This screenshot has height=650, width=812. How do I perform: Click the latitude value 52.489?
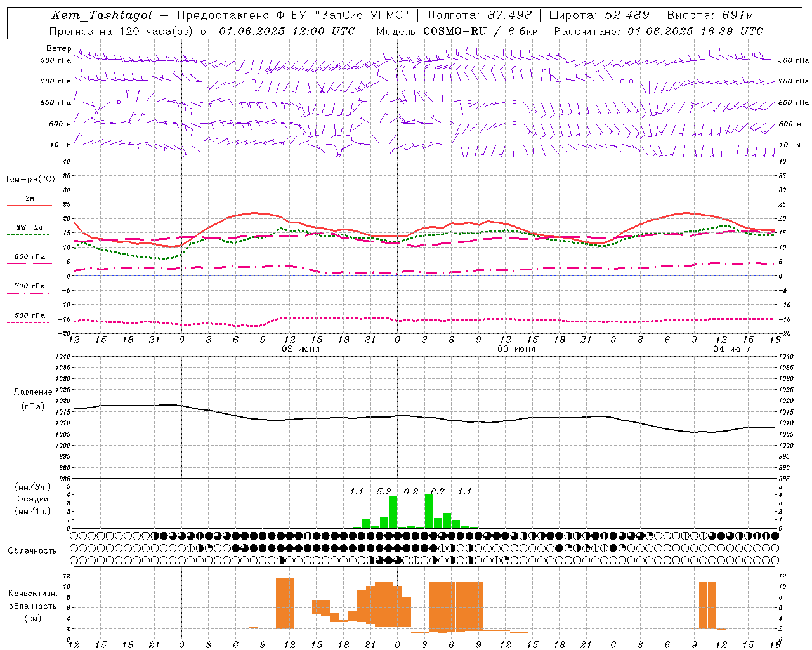coord(627,15)
